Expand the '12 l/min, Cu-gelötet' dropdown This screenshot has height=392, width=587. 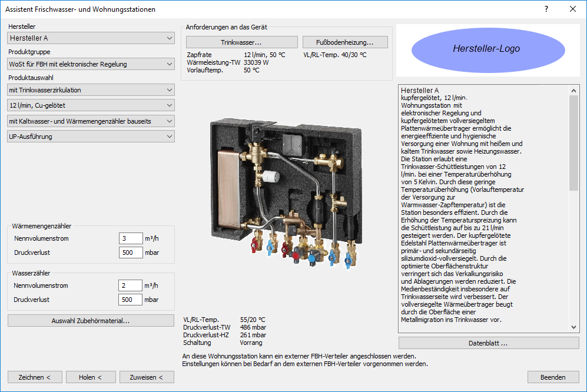click(x=91, y=105)
